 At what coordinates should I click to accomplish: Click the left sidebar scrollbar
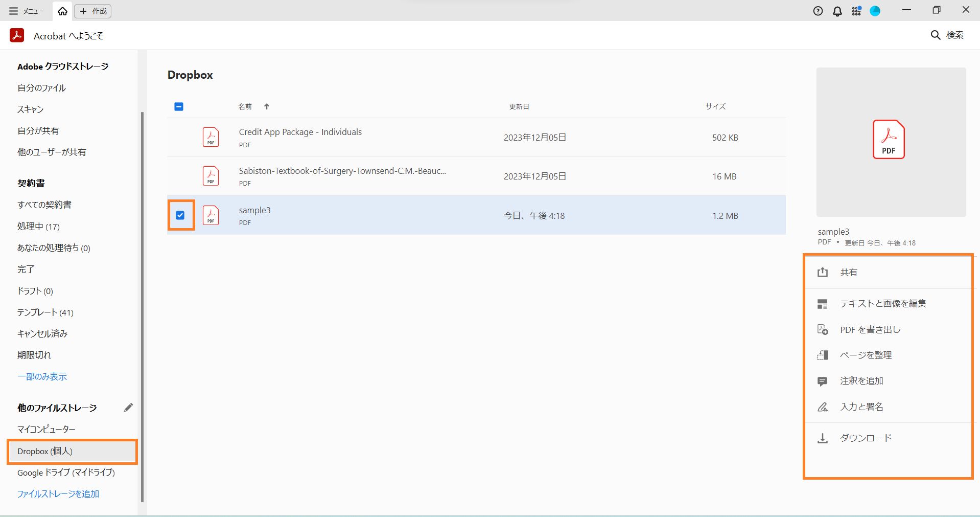pyautogui.click(x=142, y=307)
